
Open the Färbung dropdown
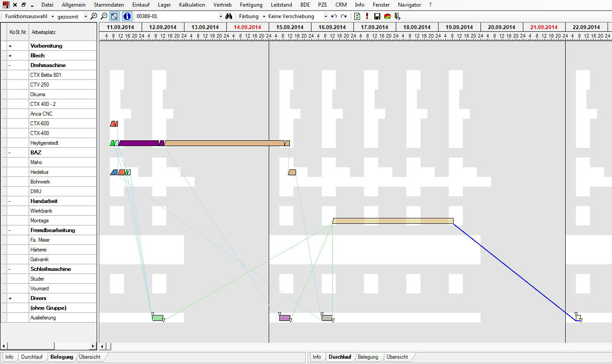pyautogui.click(x=265, y=16)
